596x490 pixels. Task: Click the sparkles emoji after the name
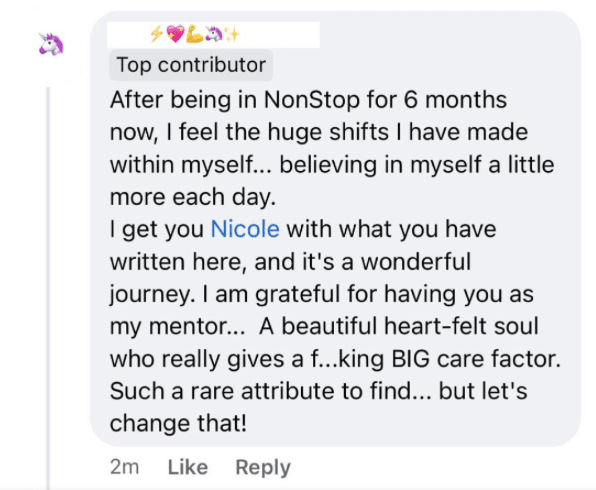point(232,34)
